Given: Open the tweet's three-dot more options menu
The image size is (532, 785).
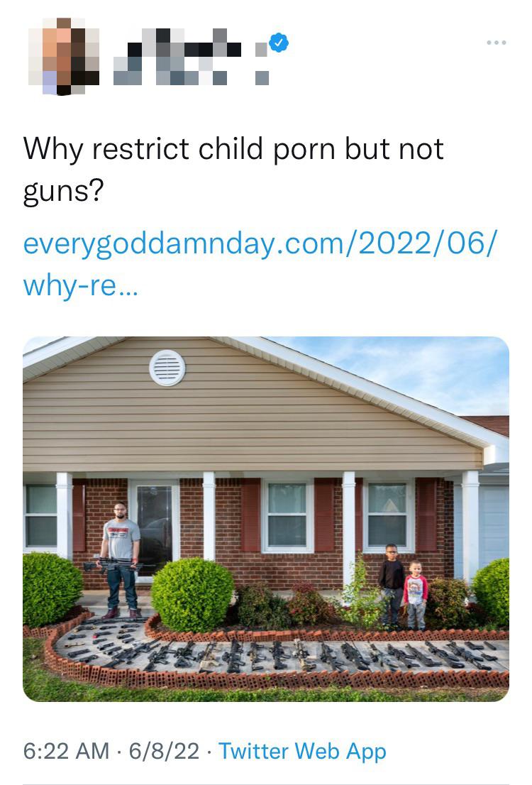Looking at the screenshot, I should point(496,43).
